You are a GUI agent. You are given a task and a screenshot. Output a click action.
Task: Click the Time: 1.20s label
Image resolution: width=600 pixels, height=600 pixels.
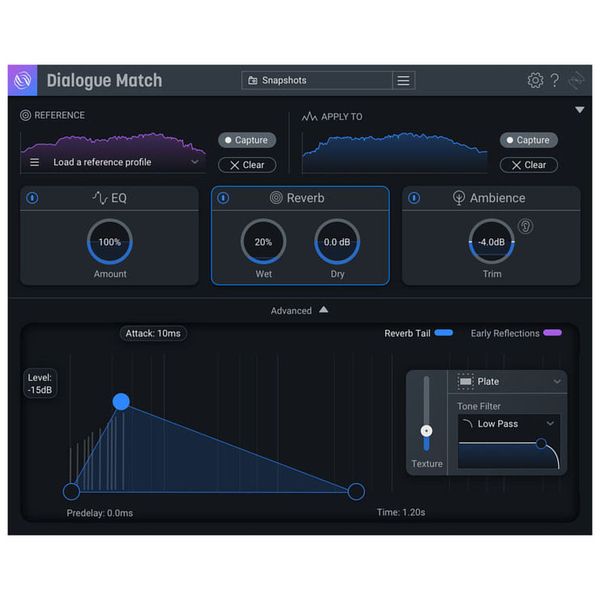[x=401, y=512]
